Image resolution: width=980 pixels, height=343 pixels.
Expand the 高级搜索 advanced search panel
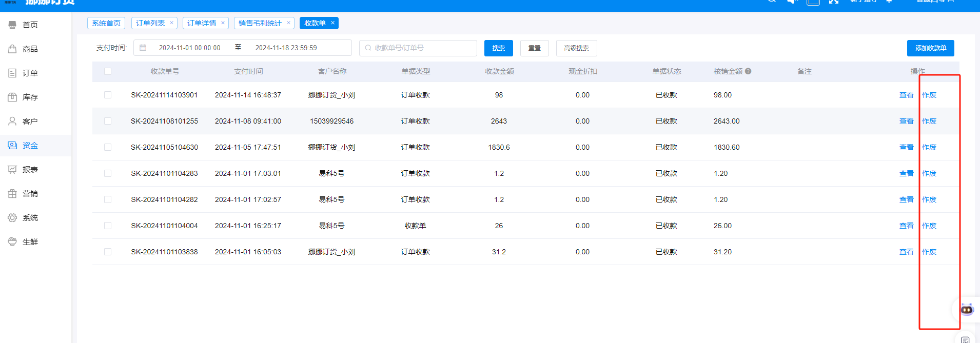point(576,48)
